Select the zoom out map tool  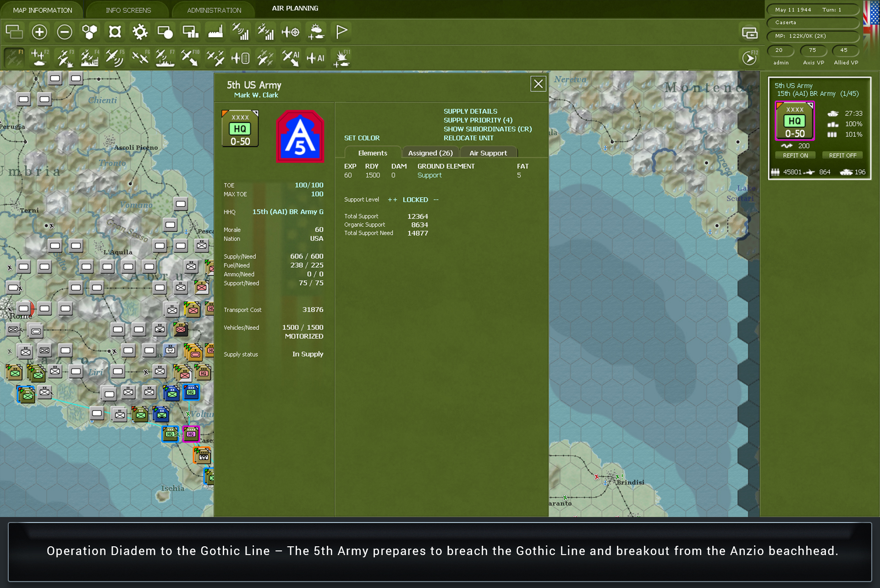point(65,32)
